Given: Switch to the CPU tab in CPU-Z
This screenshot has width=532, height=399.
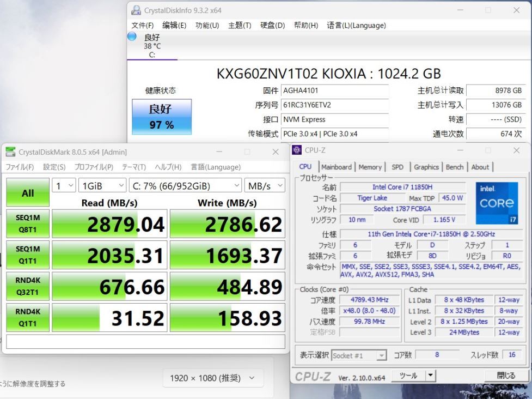Looking at the screenshot, I should tap(305, 167).
